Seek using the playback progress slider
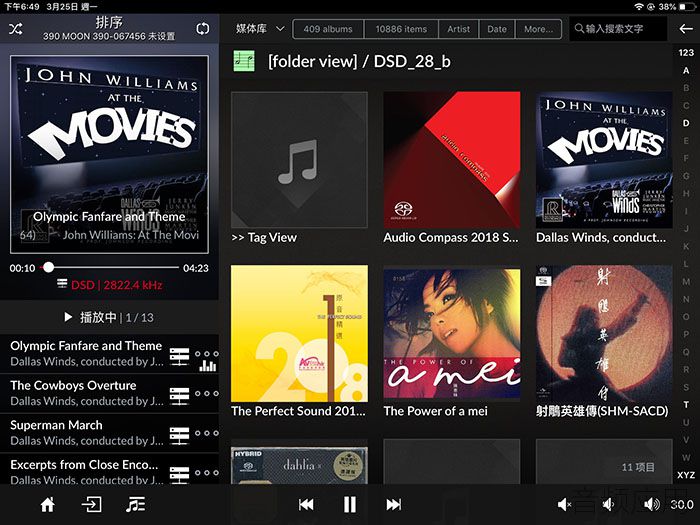 (109, 267)
